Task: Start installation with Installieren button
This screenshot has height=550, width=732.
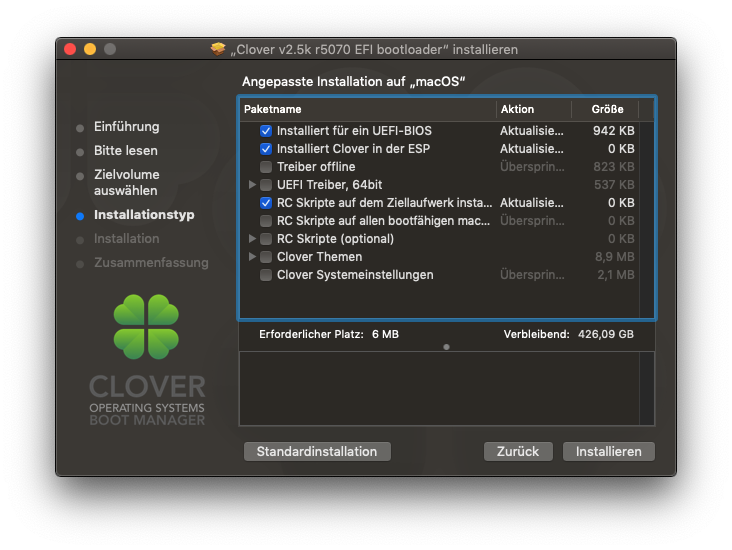Action: point(608,451)
